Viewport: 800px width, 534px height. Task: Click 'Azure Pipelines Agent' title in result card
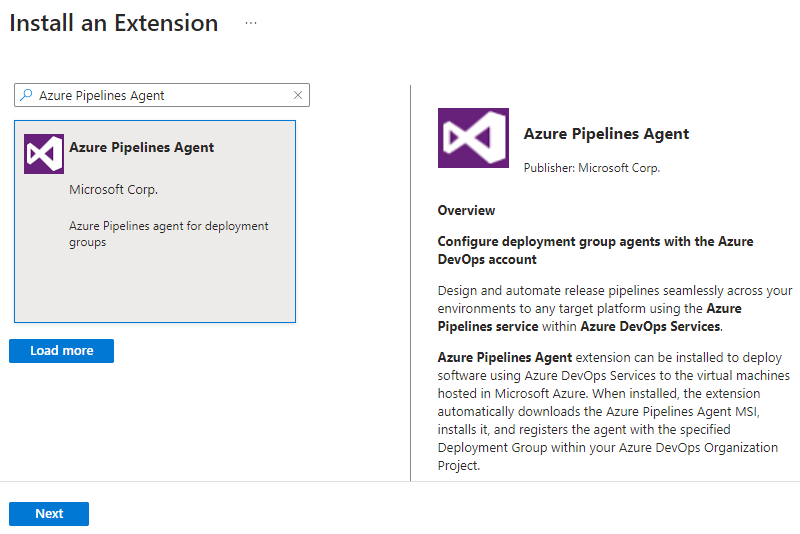click(x=141, y=147)
